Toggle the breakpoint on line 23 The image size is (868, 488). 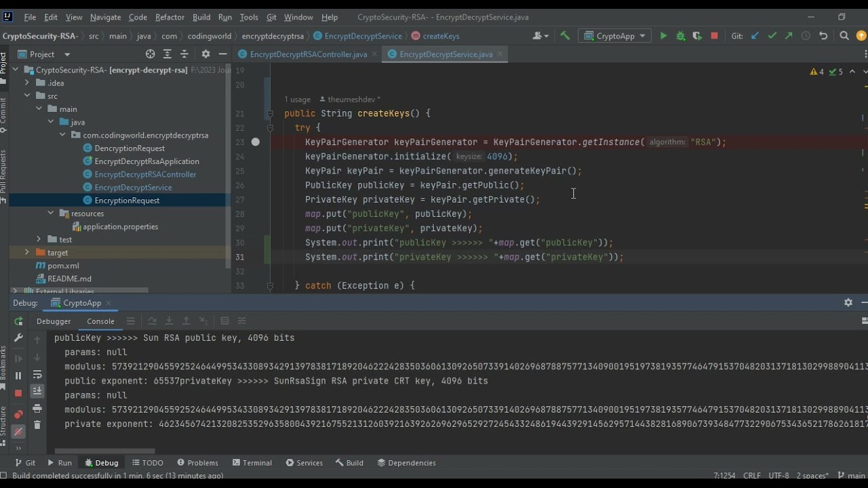(x=255, y=142)
